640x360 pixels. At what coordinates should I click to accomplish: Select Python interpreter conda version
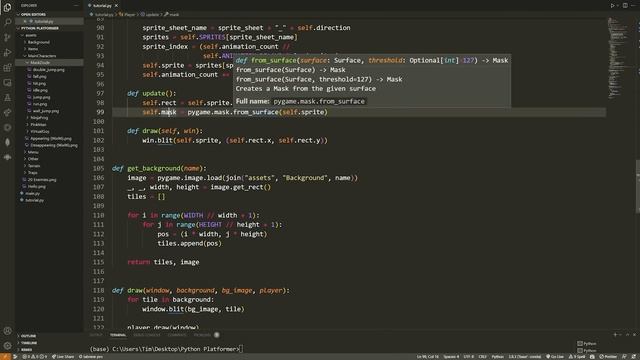524,357
